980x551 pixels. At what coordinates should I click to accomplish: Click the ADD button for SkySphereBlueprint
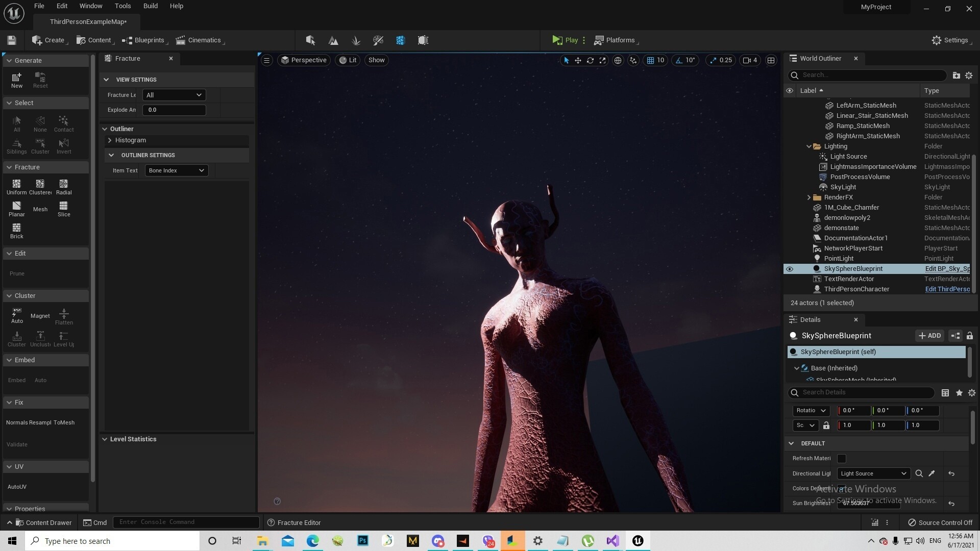(930, 336)
